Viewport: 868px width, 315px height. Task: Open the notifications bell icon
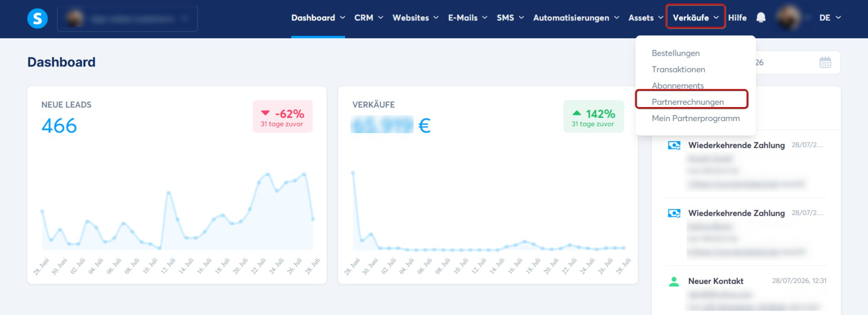[x=761, y=18]
